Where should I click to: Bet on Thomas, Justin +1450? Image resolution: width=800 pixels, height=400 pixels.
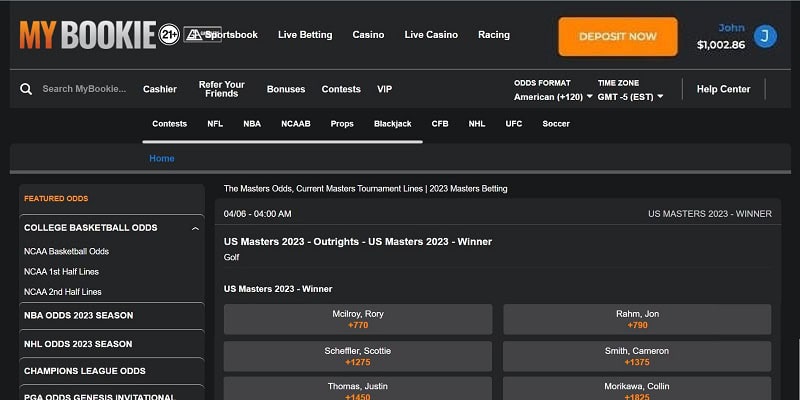coord(358,389)
